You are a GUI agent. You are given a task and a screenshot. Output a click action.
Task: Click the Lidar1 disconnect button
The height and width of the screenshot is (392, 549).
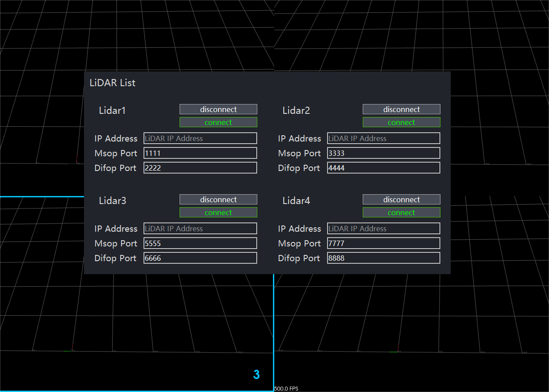pyautogui.click(x=218, y=109)
